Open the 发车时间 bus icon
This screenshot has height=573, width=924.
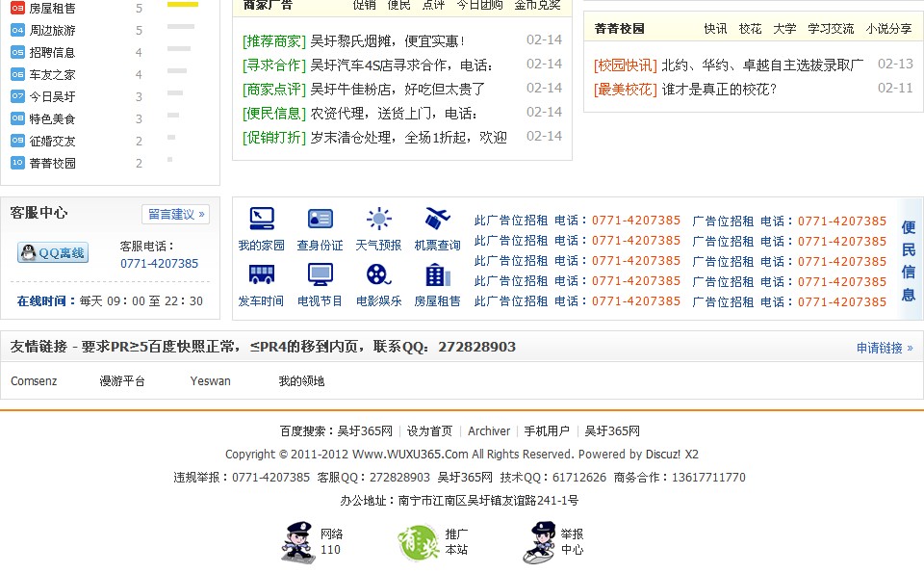pyautogui.click(x=262, y=274)
